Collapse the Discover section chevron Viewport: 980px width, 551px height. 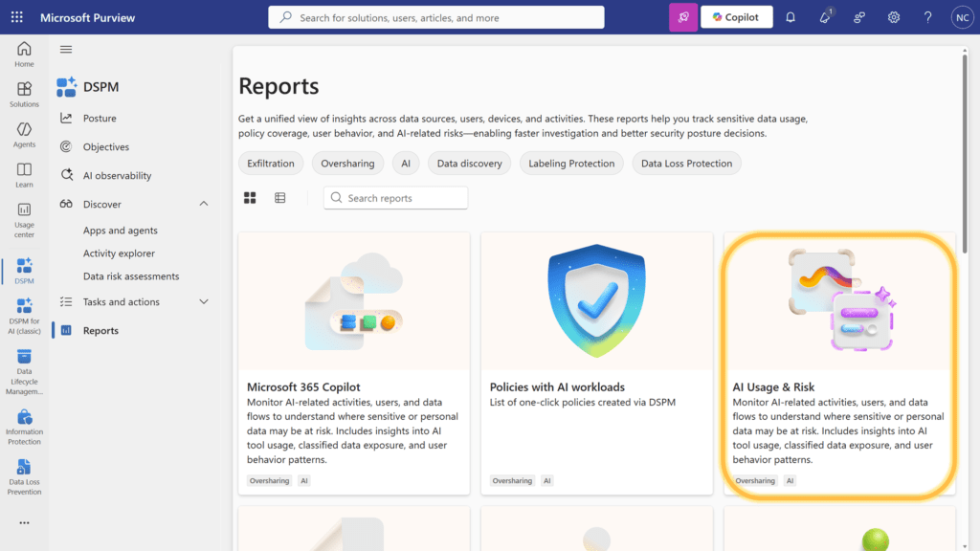coord(204,204)
